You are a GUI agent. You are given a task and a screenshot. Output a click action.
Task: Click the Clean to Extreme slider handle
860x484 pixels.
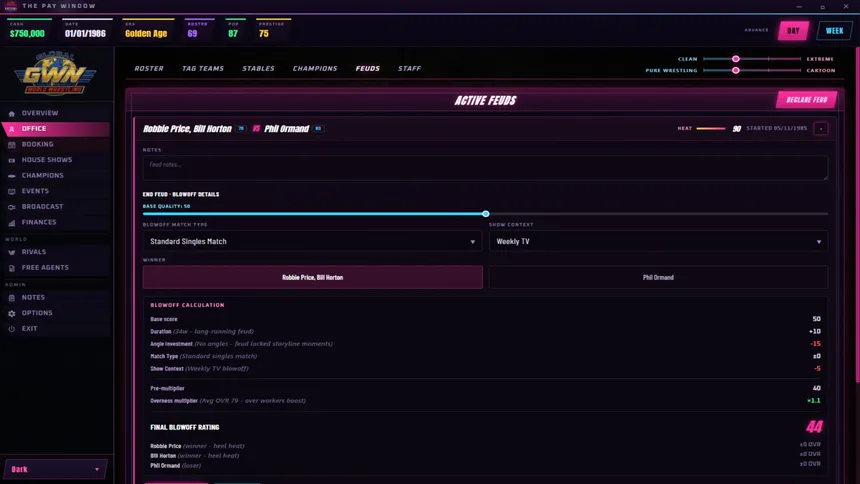735,59
